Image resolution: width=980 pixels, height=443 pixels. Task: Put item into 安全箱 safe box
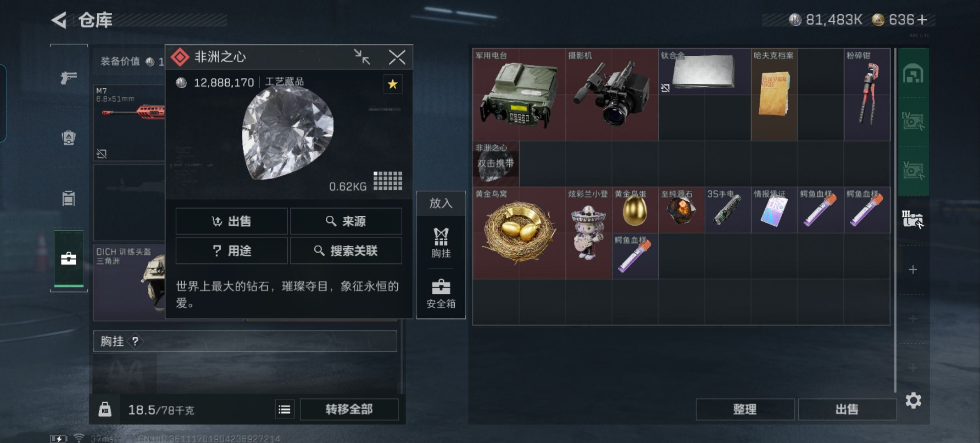click(441, 294)
